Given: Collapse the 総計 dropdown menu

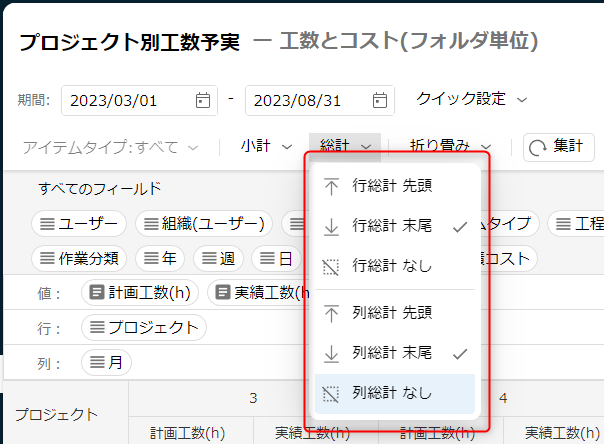Looking at the screenshot, I should point(345,146).
